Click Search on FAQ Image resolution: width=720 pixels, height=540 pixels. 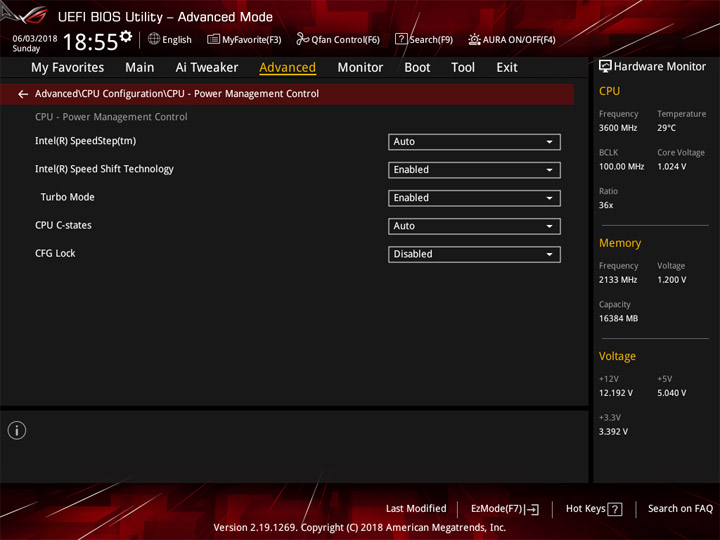pyautogui.click(x=681, y=509)
